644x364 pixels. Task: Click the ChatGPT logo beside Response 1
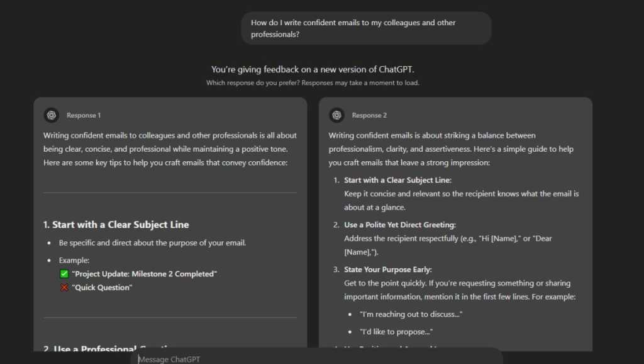pos(51,115)
